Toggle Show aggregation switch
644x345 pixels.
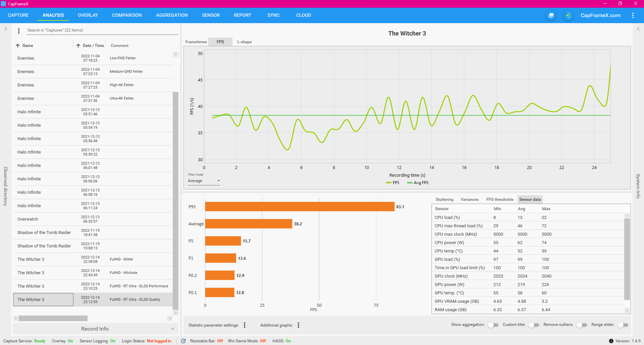pos(493,325)
